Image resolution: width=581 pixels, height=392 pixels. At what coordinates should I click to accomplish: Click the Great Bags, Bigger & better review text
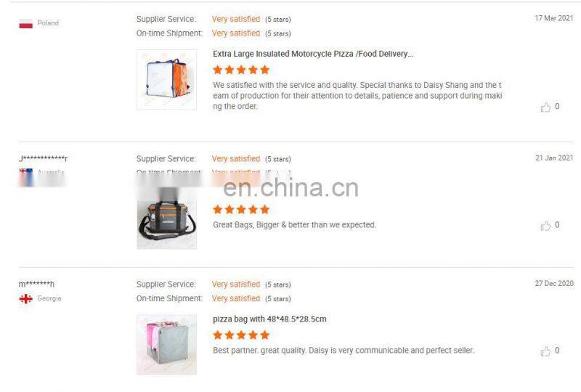coord(295,225)
